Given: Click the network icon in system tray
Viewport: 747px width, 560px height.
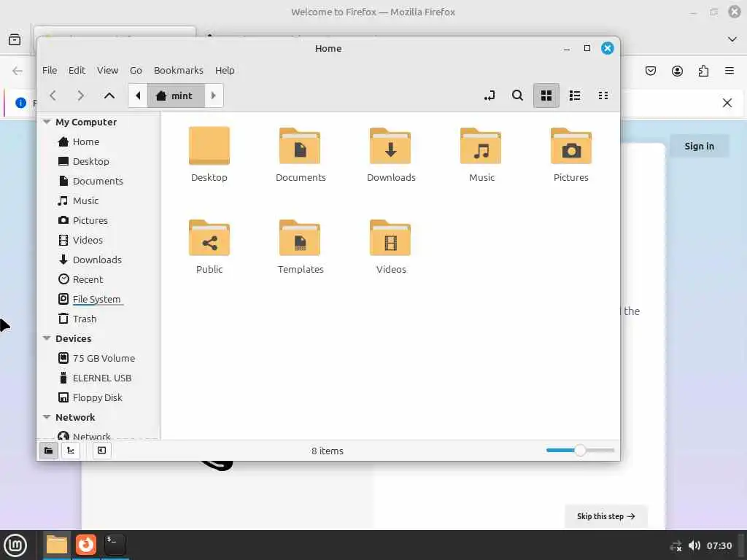Looking at the screenshot, I should click(x=676, y=545).
